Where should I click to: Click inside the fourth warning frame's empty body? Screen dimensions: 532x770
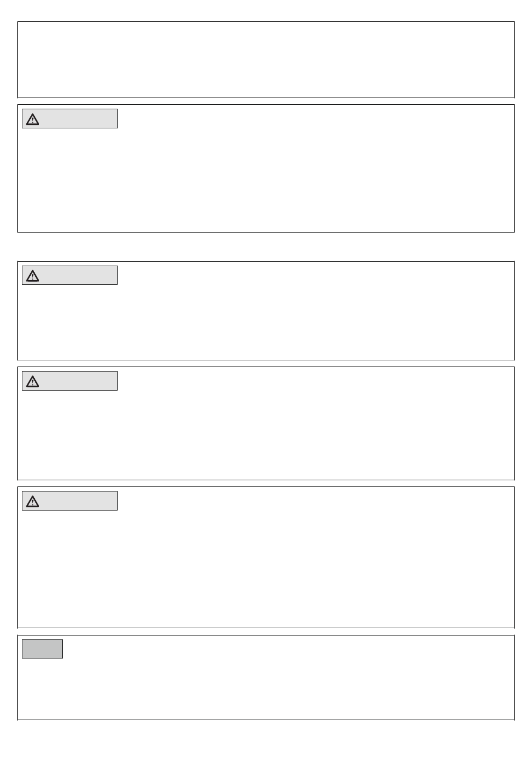coord(266,569)
